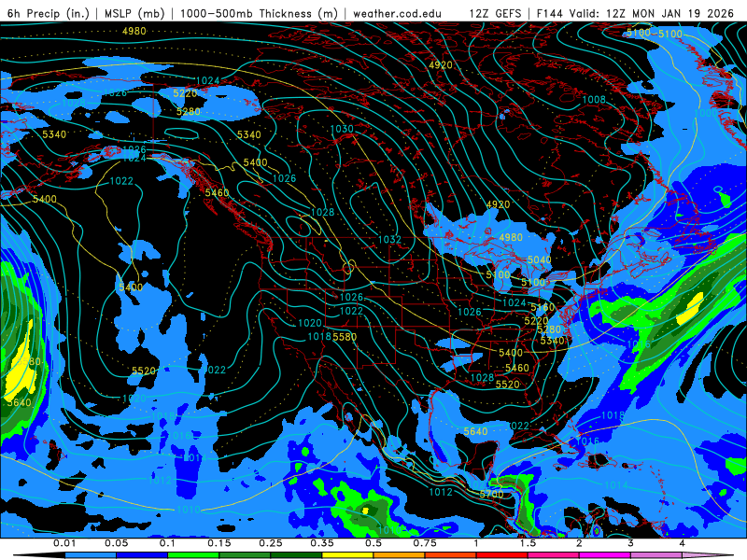Click the 1014 pressure label near the Caribbean

[x=616, y=485]
